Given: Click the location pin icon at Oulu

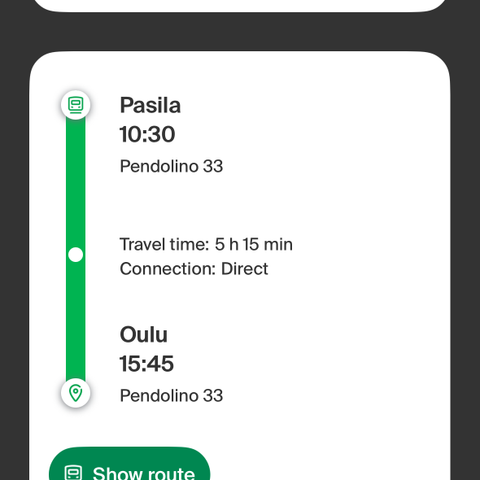Looking at the screenshot, I should coord(76,393).
